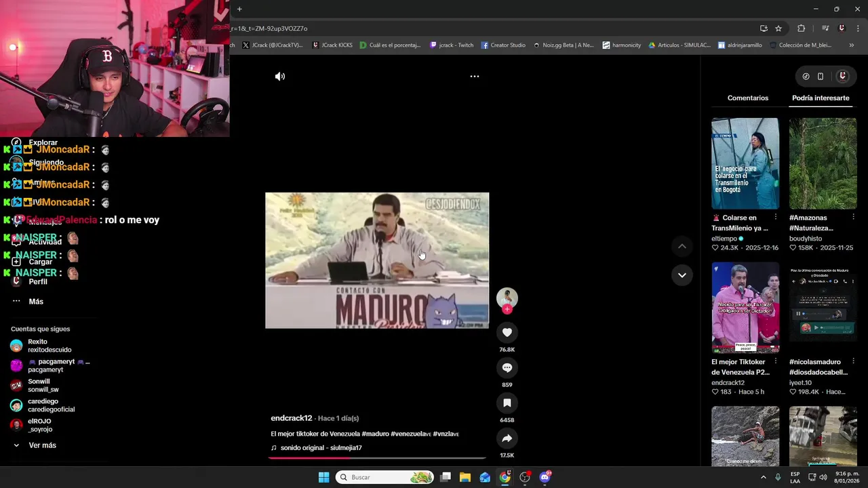Open the Windows Start menu
The width and height of the screenshot is (868, 488).
(x=323, y=477)
